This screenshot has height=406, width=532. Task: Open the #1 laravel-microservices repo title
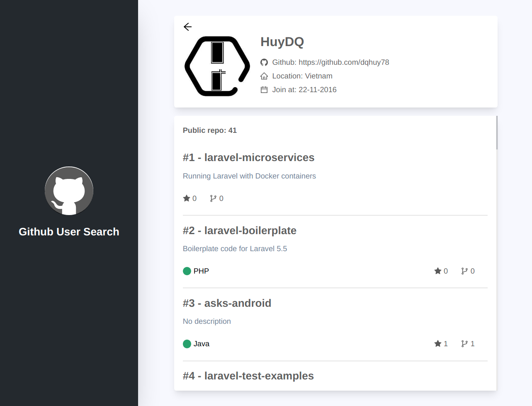(x=248, y=158)
